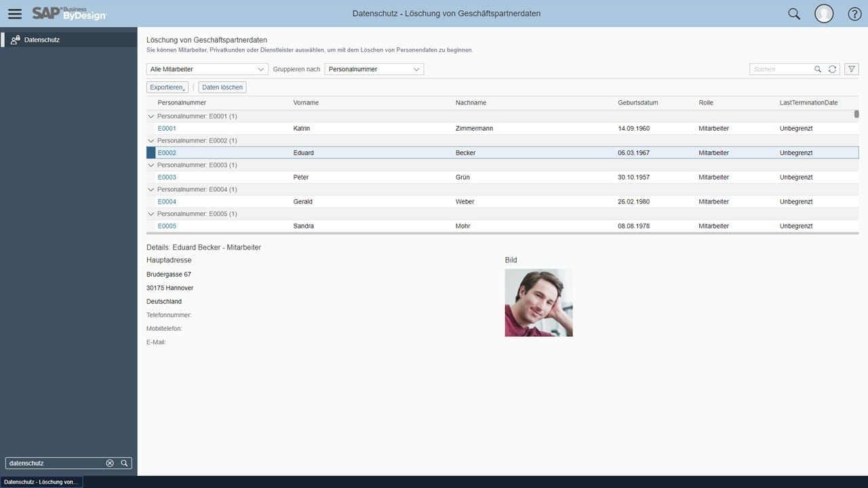
Task: Click the last name Weber
Action: tap(465, 202)
